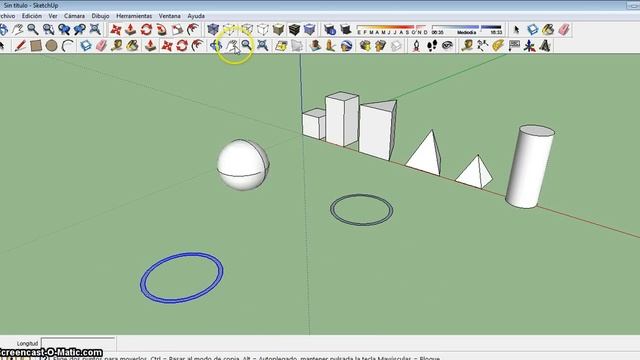Select the Scale tool
640x360 pixels.
(178, 29)
